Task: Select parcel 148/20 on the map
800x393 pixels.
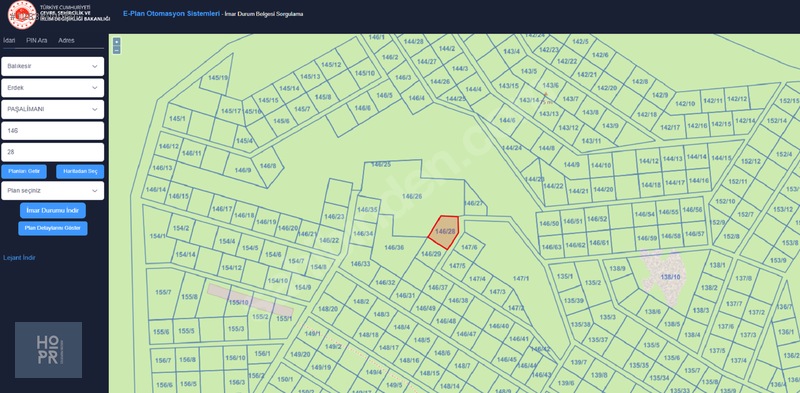Action: tap(328, 309)
